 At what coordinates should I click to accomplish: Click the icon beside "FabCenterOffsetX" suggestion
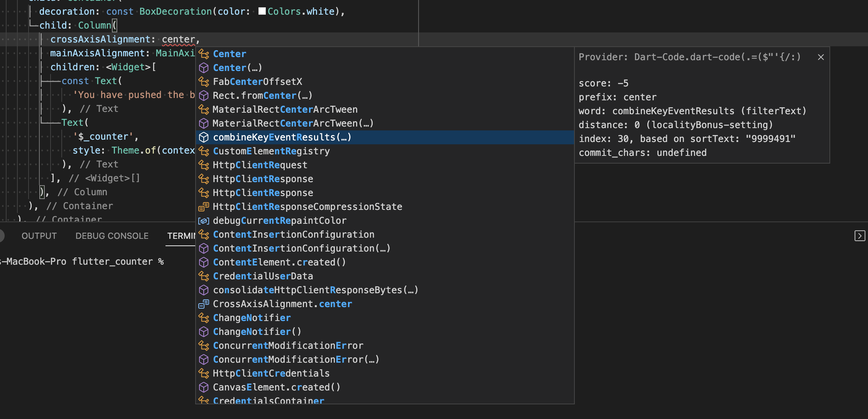[x=204, y=81]
